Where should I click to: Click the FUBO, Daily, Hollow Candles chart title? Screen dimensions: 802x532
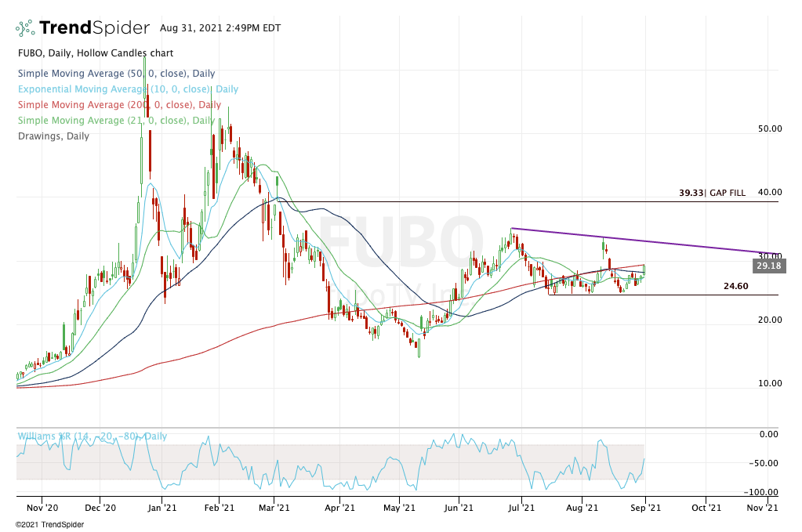coord(96,53)
